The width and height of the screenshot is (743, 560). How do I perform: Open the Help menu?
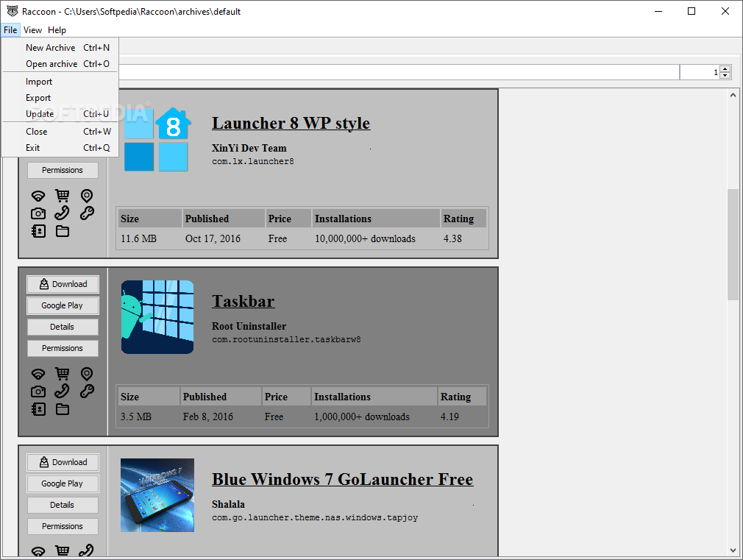(x=57, y=30)
